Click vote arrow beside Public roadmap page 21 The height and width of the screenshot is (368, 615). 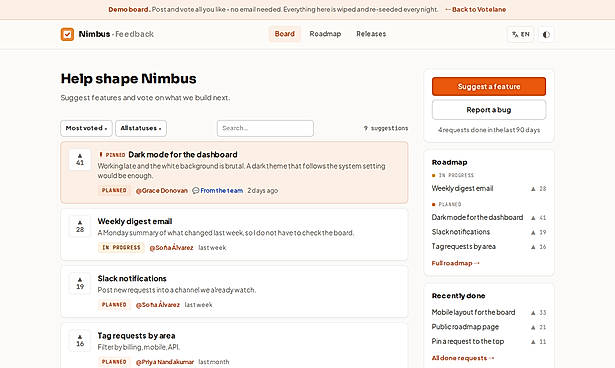[533, 327]
